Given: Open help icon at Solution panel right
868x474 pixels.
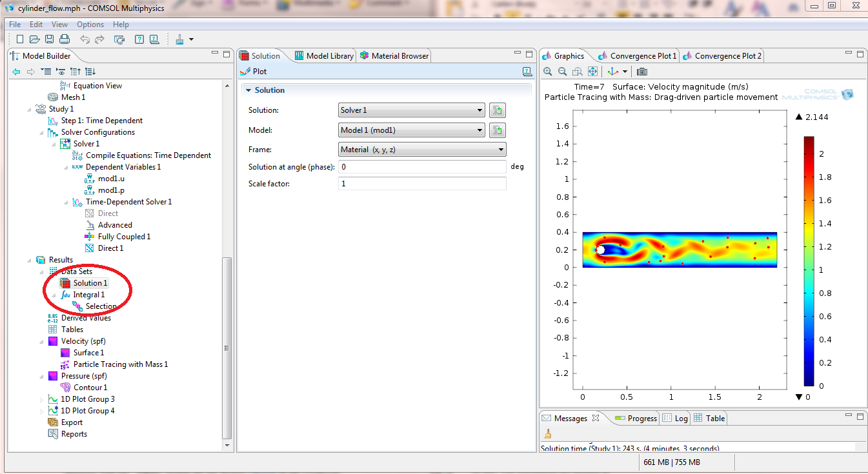Looking at the screenshot, I should coord(527,72).
